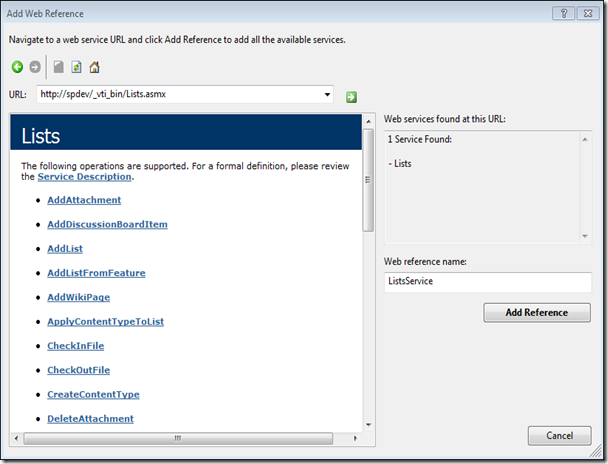This screenshot has width=608, height=464.
Task: Close the Add Web Reference dialog
Action: (588, 14)
